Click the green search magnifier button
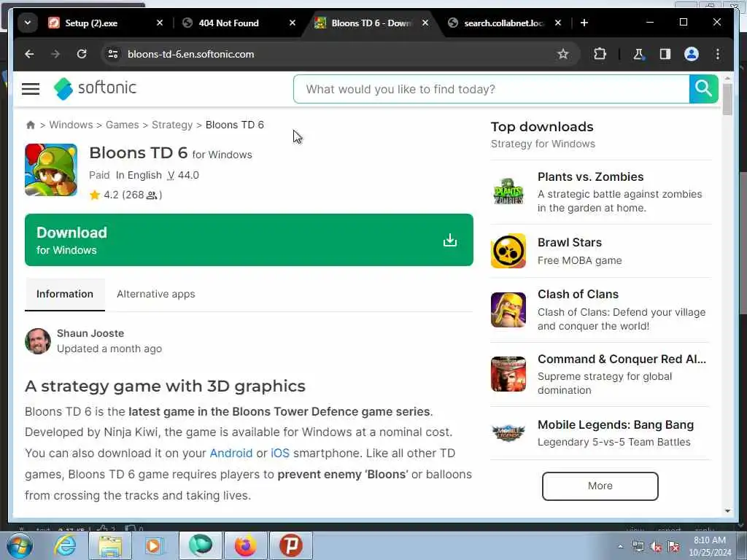The image size is (747, 560). (703, 88)
